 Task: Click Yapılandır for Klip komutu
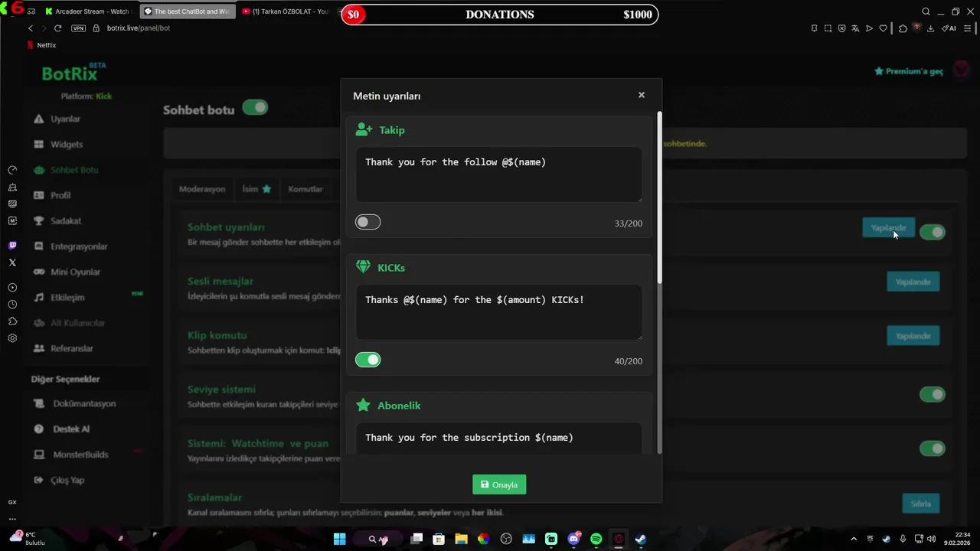coord(913,336)
